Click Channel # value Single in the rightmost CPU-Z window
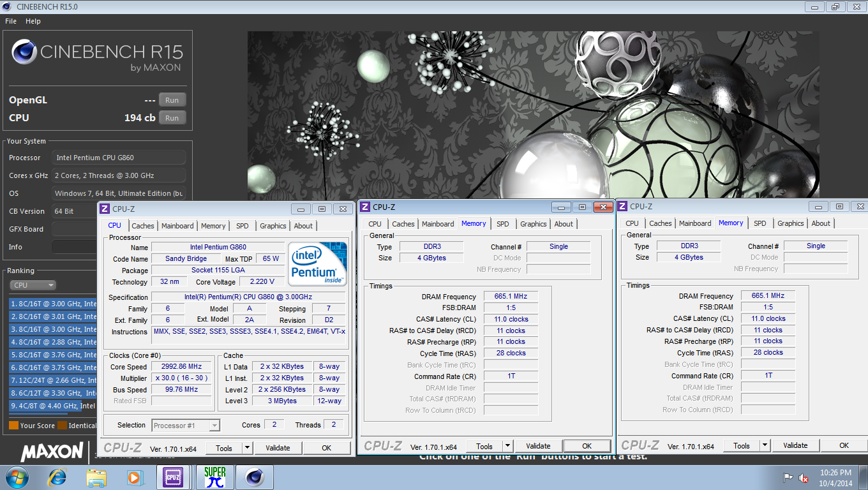This screenshot has height=490, width=868. tap(816, 246)
